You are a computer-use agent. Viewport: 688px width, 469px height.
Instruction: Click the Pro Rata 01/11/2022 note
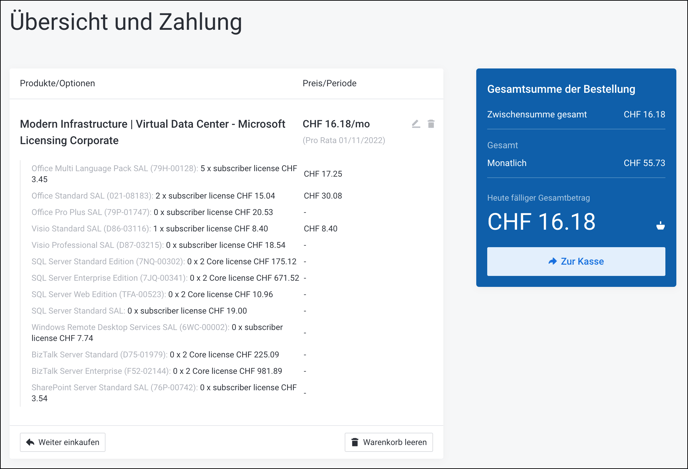(344, 140)
